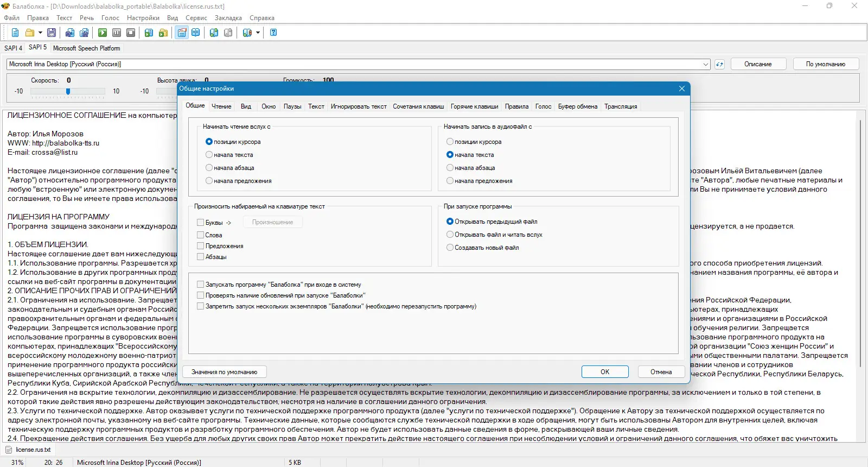Open the dropdown arrow next to Open folder
This screenshot has width=868, height=467.
tap(40, 33)
